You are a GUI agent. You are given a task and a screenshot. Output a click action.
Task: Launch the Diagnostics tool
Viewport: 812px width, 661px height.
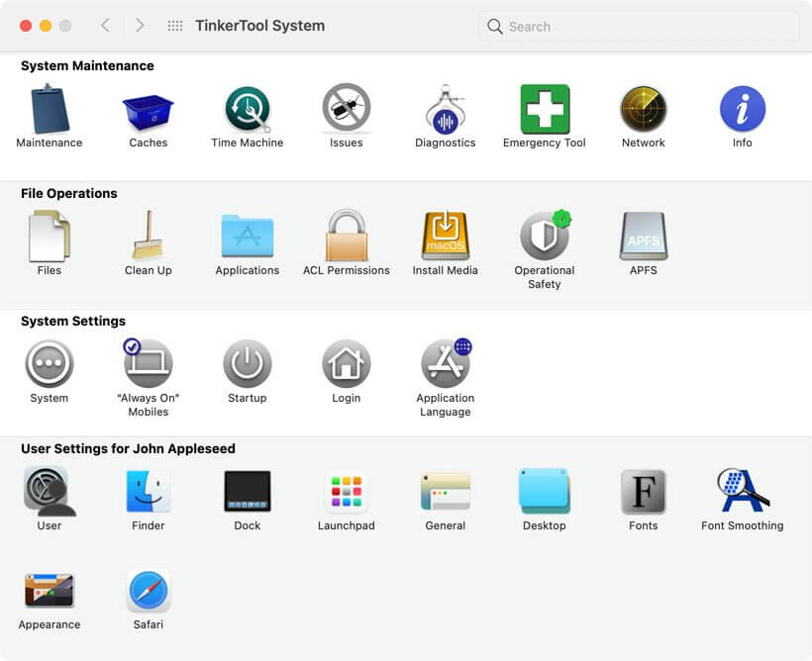tap(445, 111)
